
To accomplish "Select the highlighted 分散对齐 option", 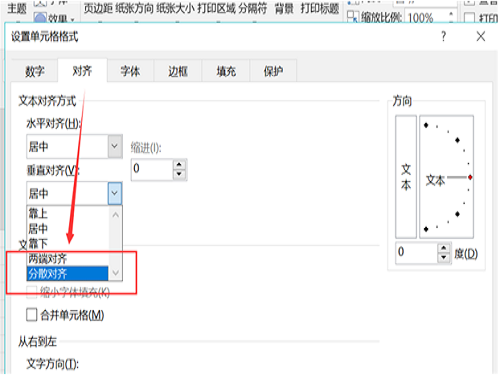I will [68, 274].
